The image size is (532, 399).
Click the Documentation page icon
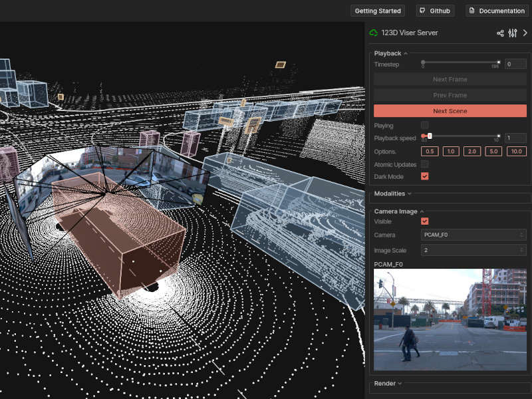(x=472, y=11)
